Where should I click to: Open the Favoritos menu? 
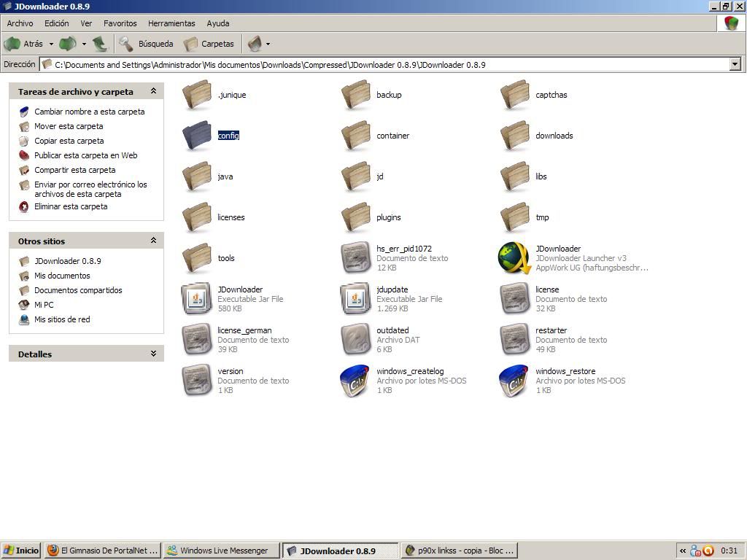click(x=120, y=23)
